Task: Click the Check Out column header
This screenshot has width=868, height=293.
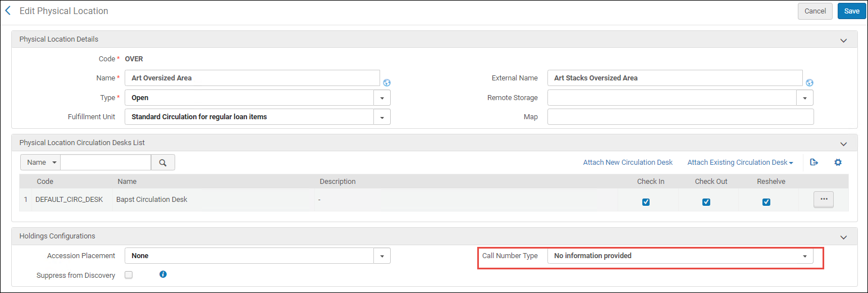Action: [711, 182]
